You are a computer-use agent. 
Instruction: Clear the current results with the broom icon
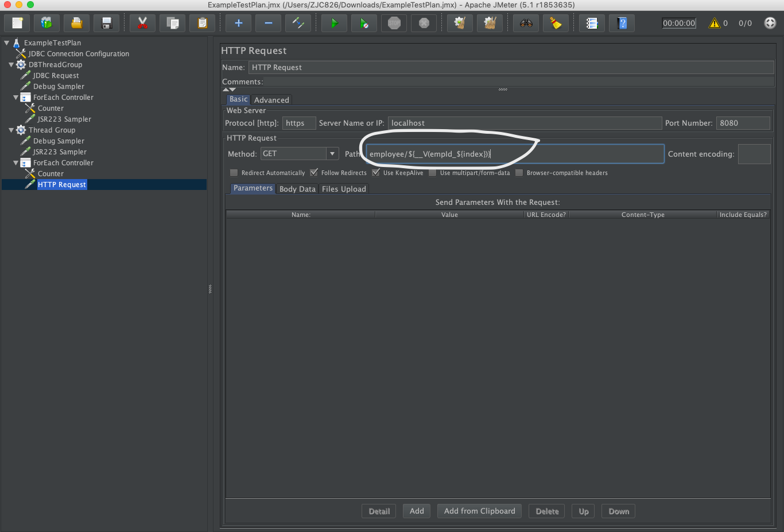pyautogui.click(x=460, y=23)
